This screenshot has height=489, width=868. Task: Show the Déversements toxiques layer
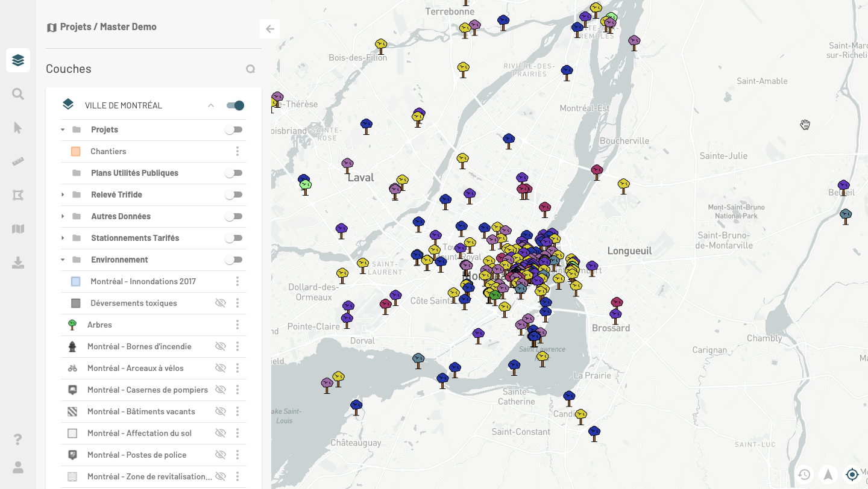[x=221, y=303]
